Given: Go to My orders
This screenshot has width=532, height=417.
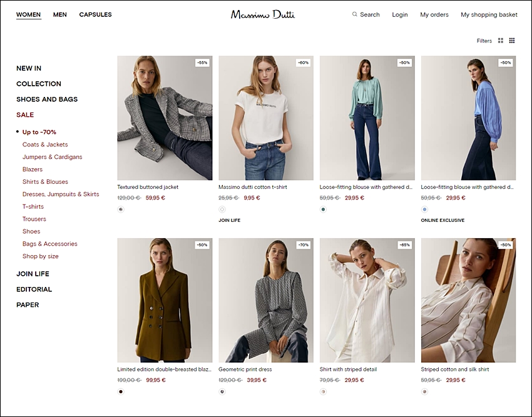Looking at the screenshot, I should click(x=434, y=14).
